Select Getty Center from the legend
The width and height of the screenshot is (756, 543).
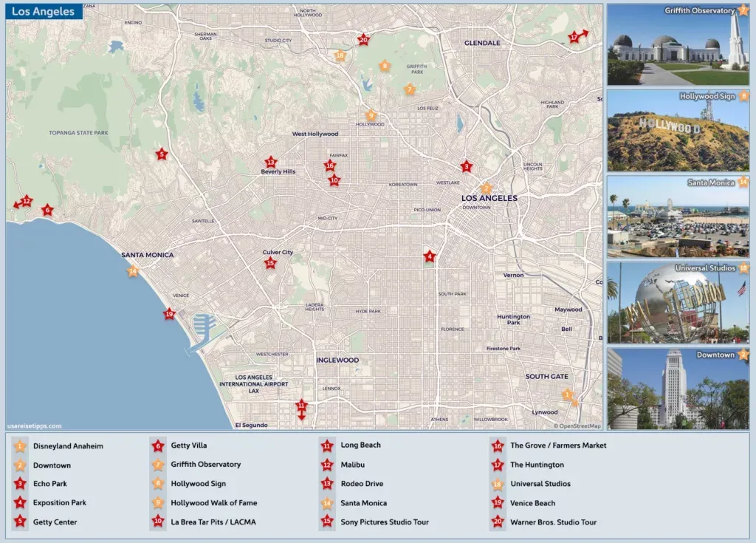tap(55, 522)
